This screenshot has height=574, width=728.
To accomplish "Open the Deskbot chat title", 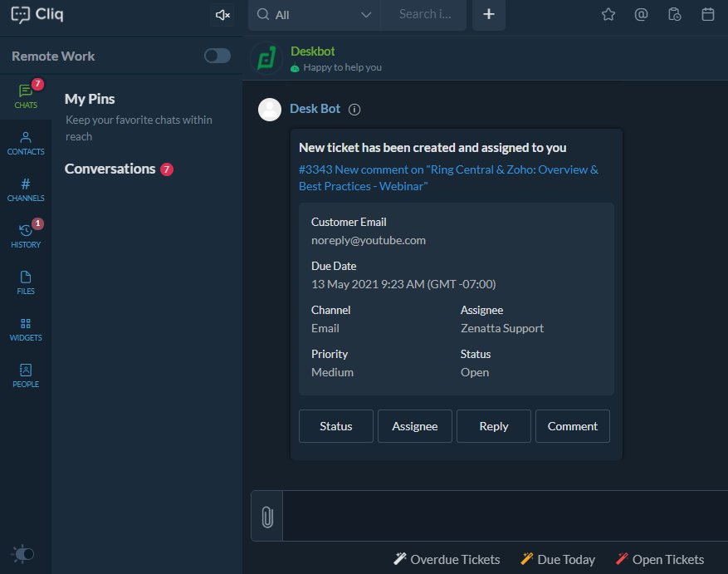I will tap(312, 52).
